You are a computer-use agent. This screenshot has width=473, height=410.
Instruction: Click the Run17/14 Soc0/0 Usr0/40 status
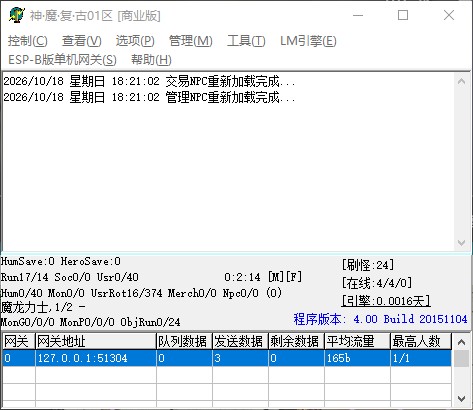70,277
